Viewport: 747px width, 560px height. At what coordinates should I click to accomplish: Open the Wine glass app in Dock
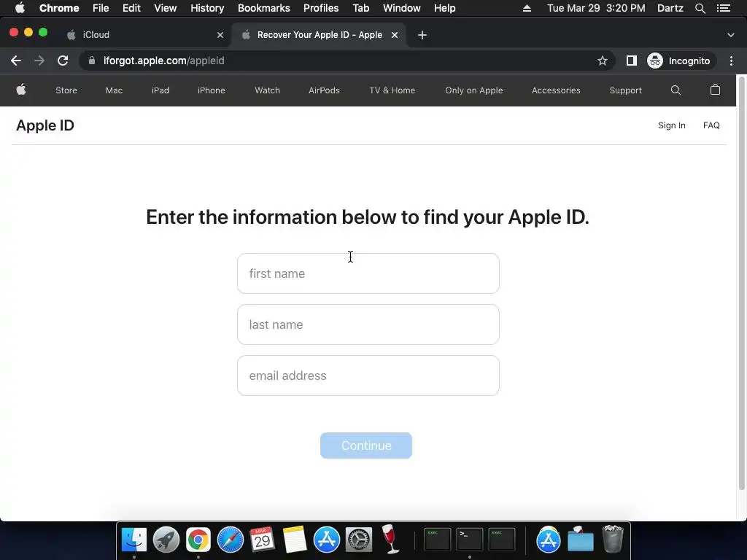pyautogui.click(x=390, y=539)
